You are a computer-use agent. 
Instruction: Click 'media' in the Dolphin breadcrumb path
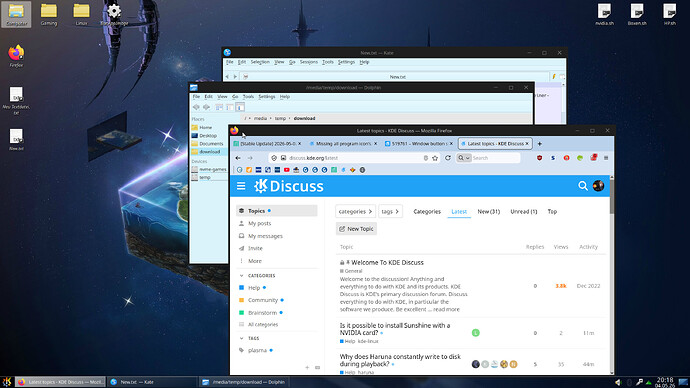pos(260,118)
